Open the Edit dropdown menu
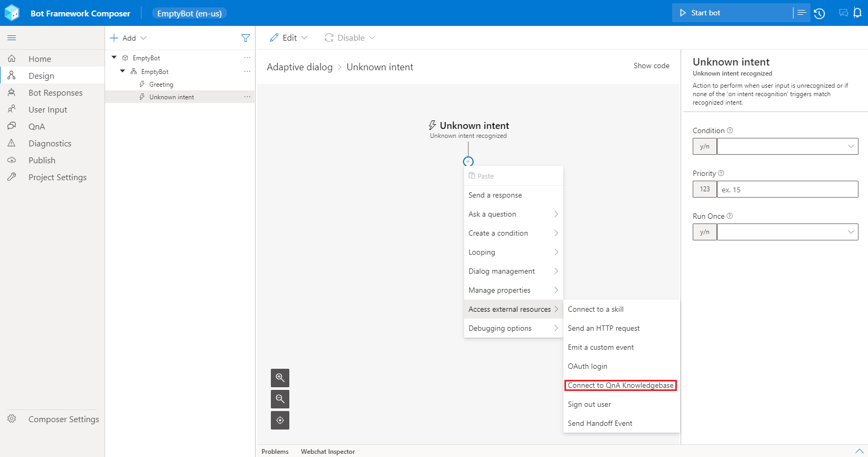 pyautogui.click(x=289, y=38)
